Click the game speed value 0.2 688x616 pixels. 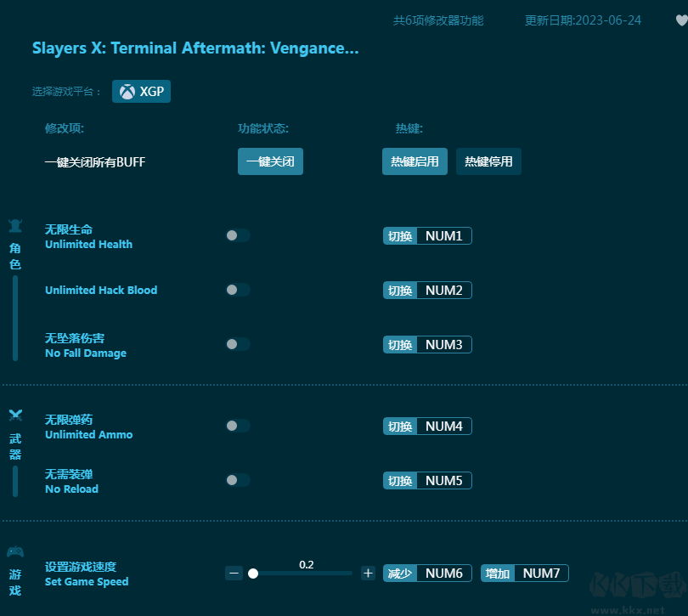coord(307,565)
